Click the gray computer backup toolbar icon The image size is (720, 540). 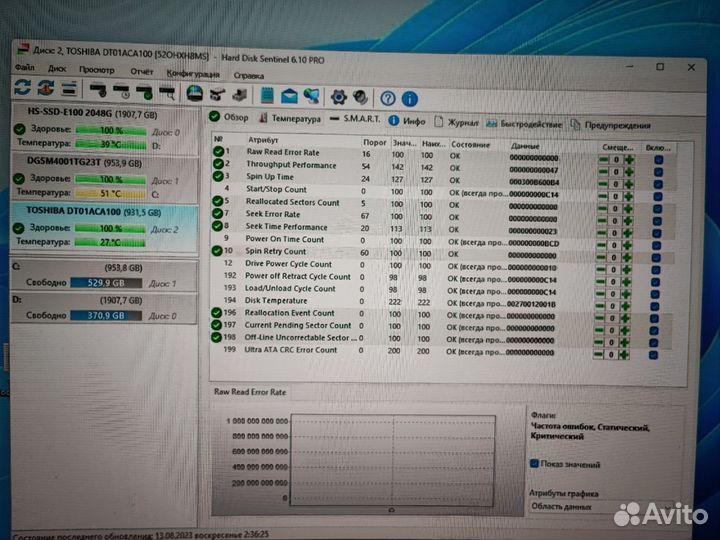[240, 95]
